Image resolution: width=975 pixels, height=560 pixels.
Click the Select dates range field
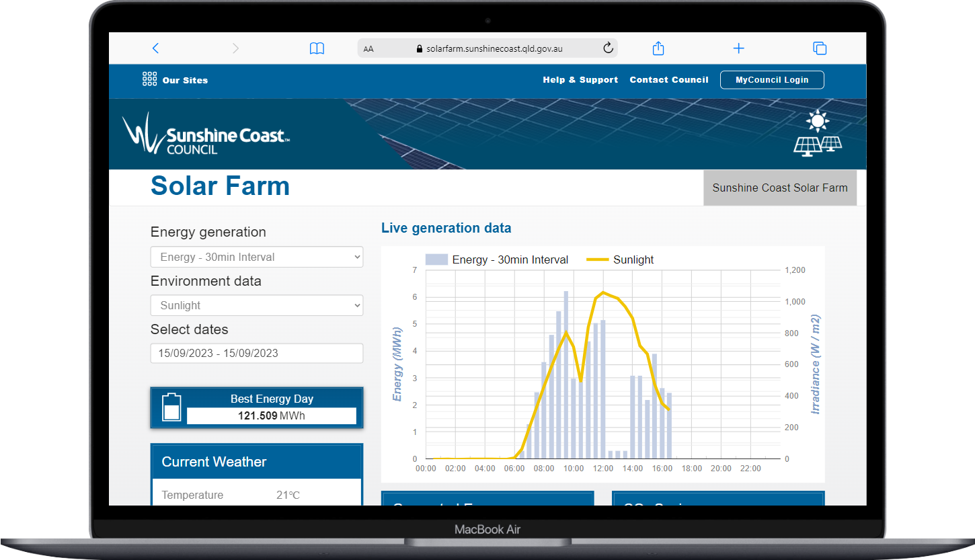[257, 353]
